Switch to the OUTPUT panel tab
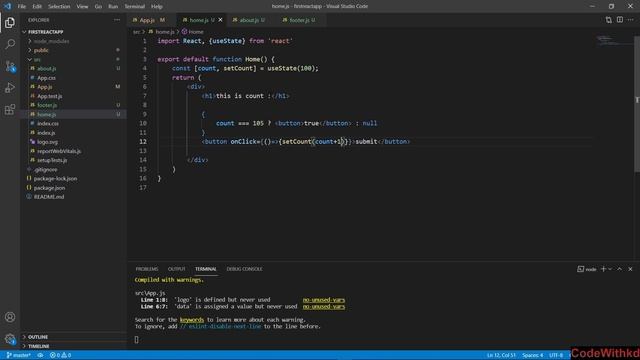Viewport: 640px width, 360px height. [176, 269]
